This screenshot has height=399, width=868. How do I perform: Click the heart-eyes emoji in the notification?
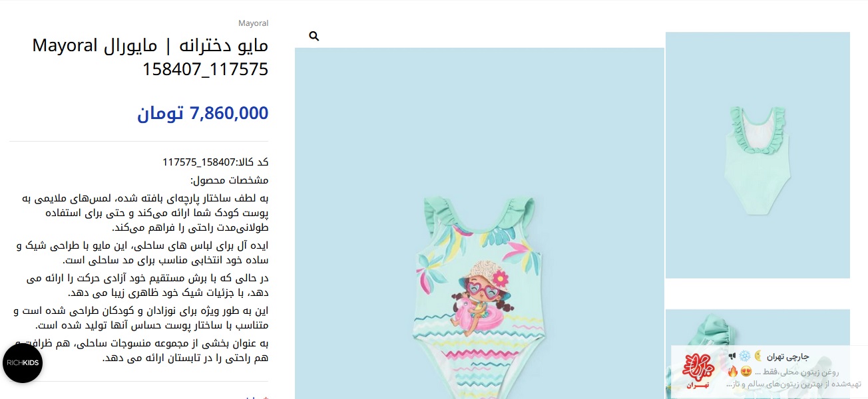[x=746, y=371]
